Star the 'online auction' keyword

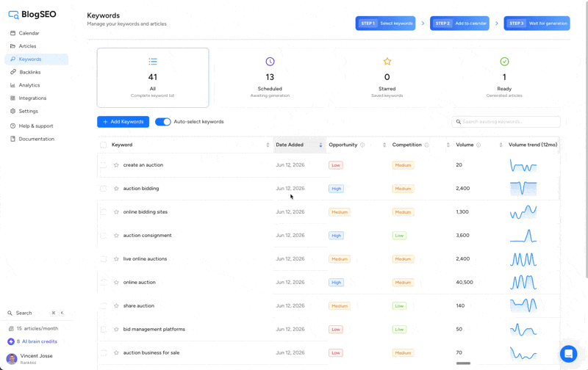[116, 283]
